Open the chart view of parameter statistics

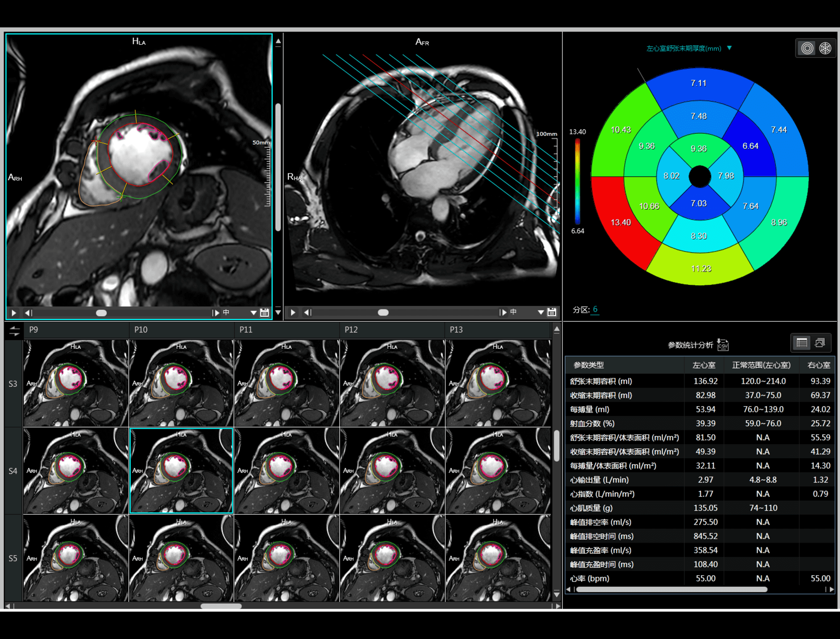coord(820,343)
